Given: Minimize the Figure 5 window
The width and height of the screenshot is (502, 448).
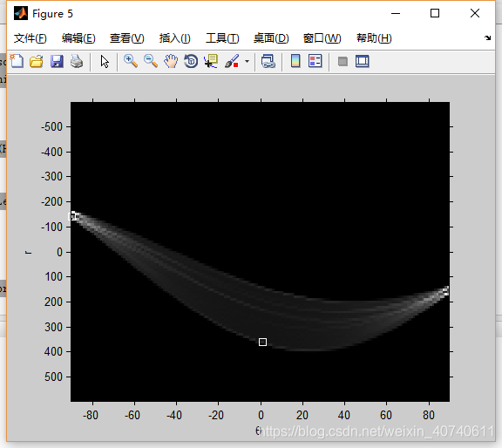Looking at the screenshot, I should (x=396, y=13).
